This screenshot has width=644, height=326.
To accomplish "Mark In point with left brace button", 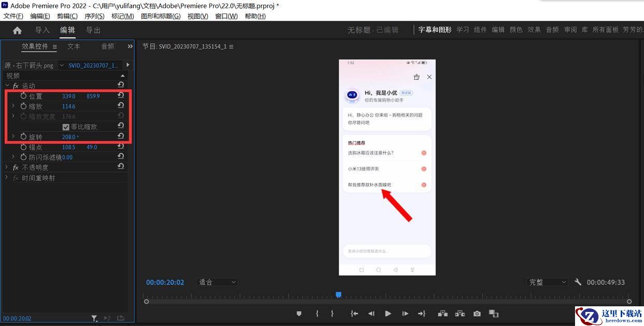I will coord(317,314).
